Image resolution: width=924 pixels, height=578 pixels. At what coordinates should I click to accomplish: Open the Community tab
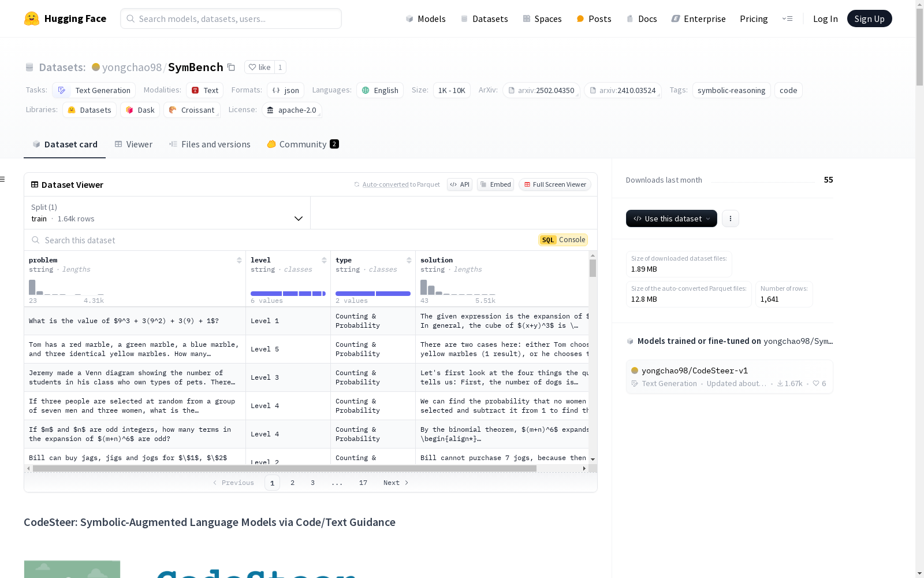(x=303, y=144)
